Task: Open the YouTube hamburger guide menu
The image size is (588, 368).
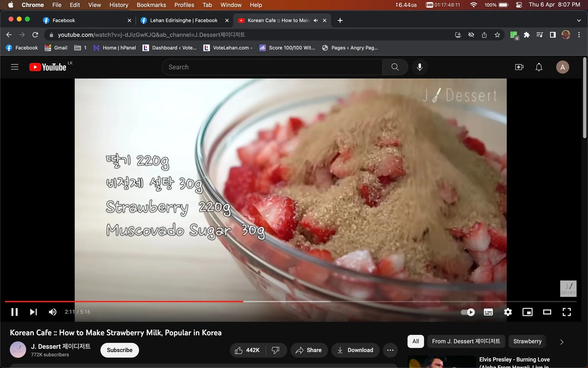Action: pyautogui.click(x=15, y=67)
